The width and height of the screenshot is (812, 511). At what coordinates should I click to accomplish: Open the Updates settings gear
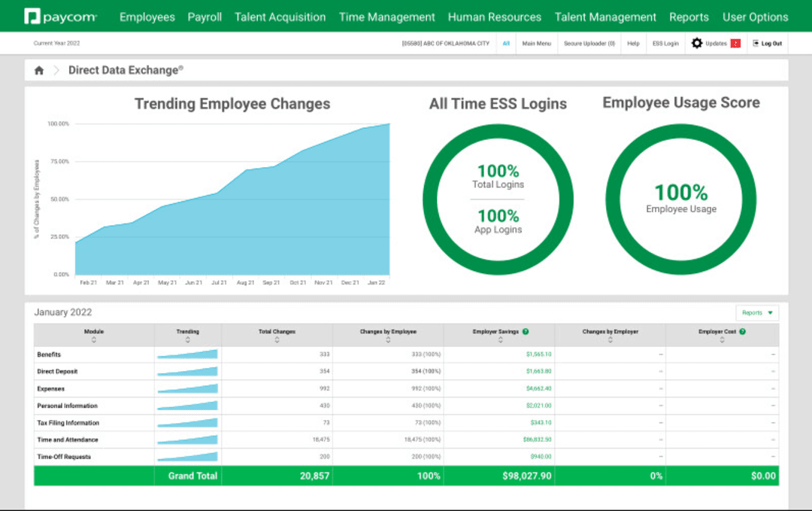tap(698, 44)
